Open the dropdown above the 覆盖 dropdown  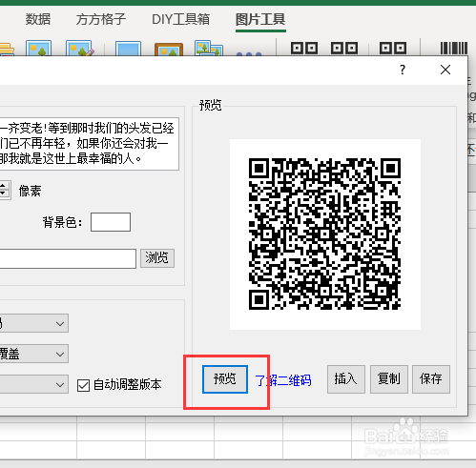pos(33,323)
